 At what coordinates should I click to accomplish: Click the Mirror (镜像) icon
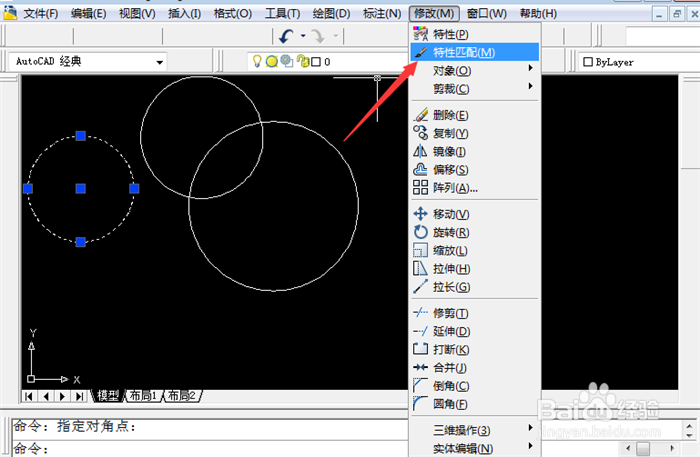(x=420, y=151)
